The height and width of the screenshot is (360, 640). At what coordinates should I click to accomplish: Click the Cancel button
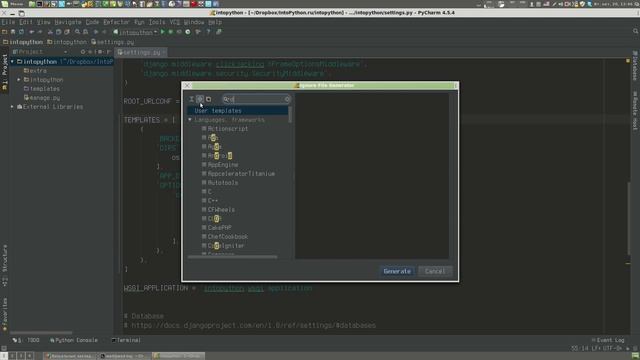point(435,271)
